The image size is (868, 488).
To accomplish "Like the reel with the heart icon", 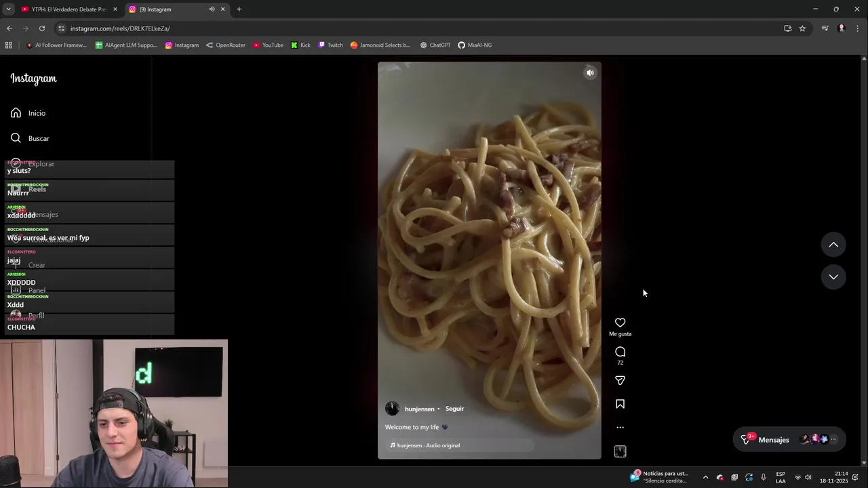I will tap(620, 323).
